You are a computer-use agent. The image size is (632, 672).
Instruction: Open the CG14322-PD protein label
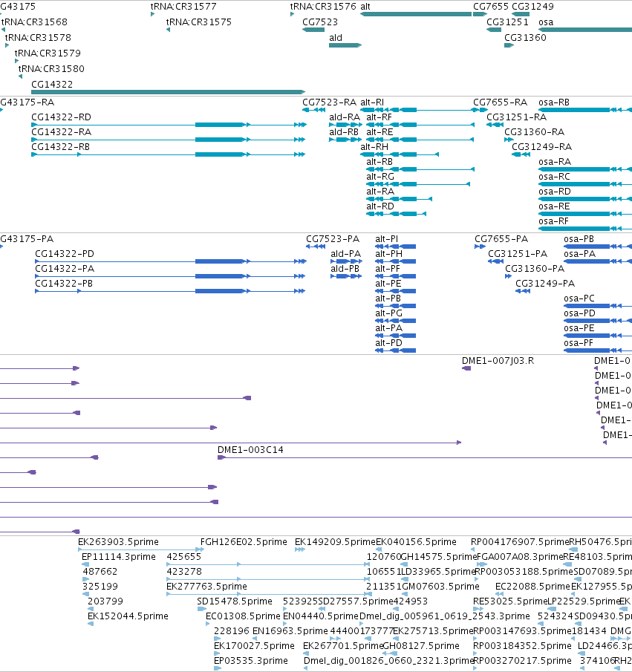(65, 254)
